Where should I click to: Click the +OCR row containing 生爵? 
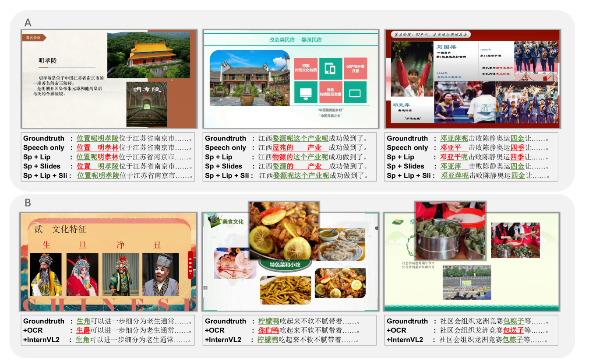(x=108, y=330)
